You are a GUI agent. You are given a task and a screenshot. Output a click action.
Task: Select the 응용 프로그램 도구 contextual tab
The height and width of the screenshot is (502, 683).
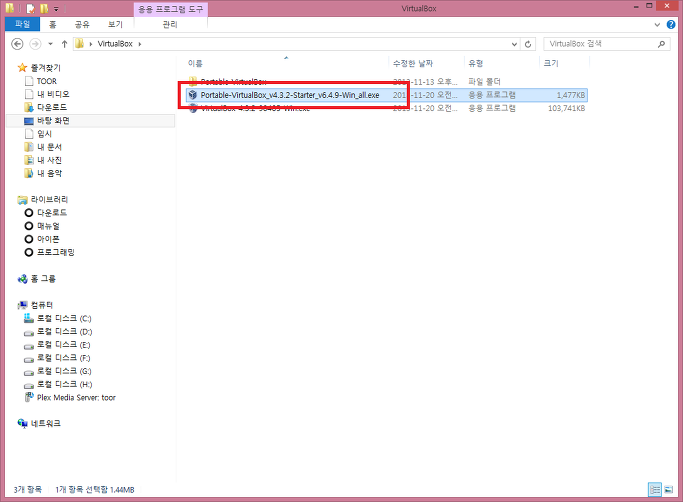pyautogui.click(x=171, y=9)
